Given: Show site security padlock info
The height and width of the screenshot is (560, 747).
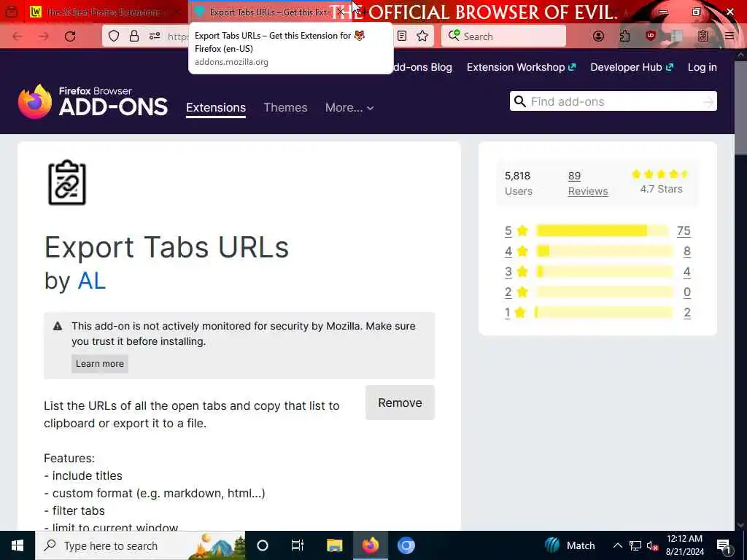Looking at the screenshot, I should [x=134, y=36].
